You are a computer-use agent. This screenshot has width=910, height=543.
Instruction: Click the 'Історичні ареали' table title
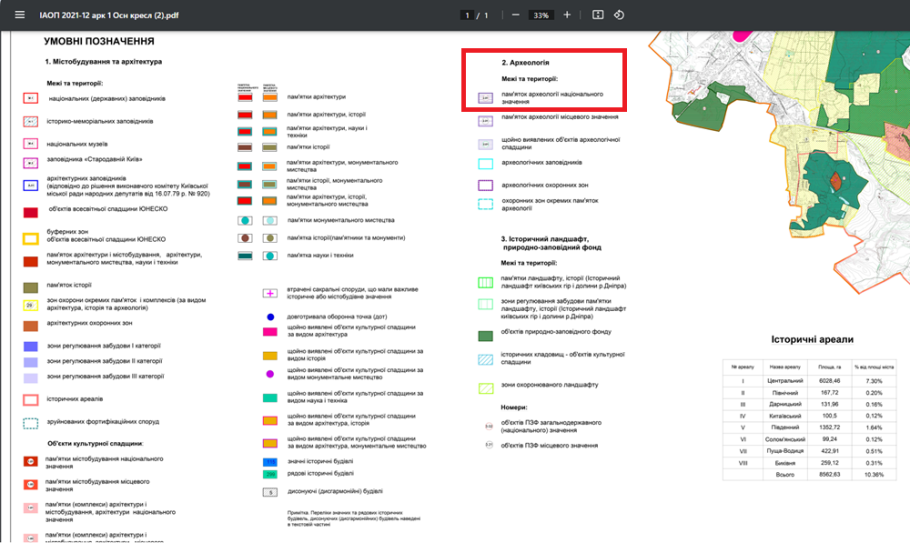click(804, 340)
